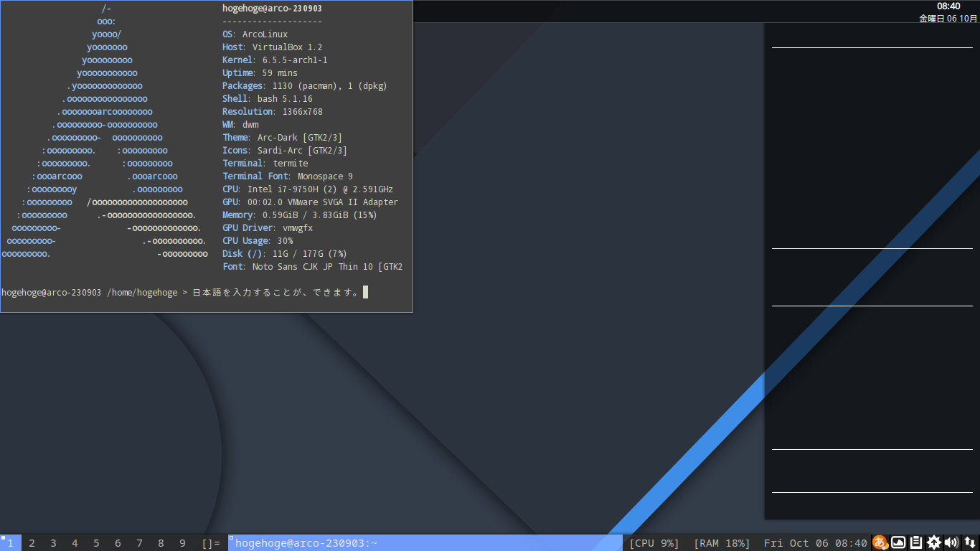Click the Uptime: 59 mins line
This screenshot has width=980, height=551.
[x=260, y=72]
